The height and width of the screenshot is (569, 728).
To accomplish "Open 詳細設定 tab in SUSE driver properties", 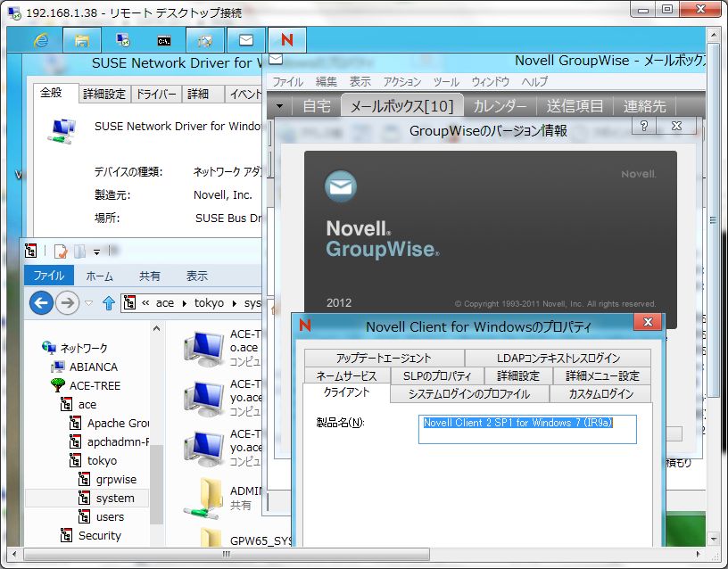I will pyautogui.click(x=104, y=95).
